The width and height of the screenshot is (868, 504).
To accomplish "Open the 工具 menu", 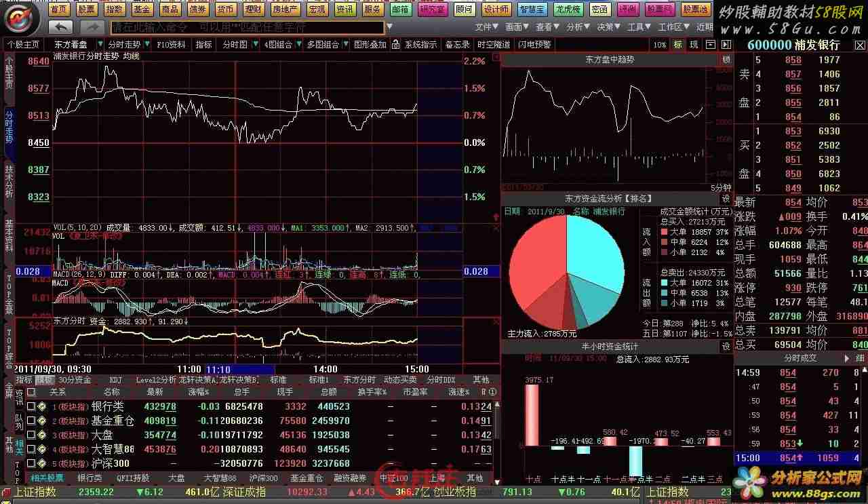I will click(638, 27).
